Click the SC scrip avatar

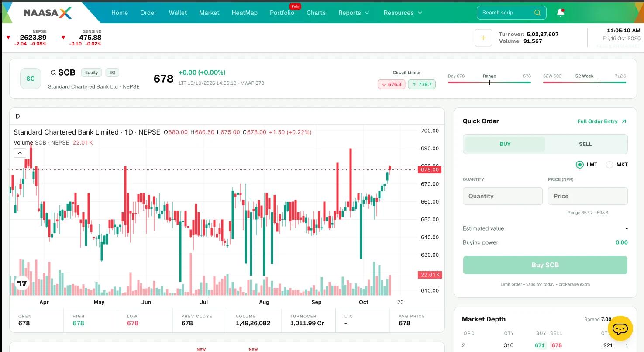[31, 79]
